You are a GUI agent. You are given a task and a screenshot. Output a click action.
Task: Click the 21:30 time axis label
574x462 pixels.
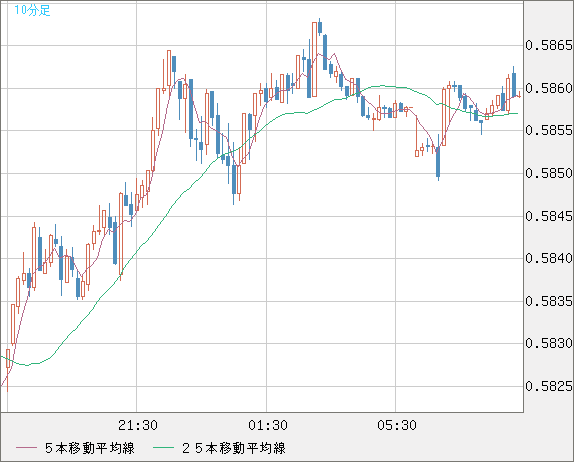point(138,425)
